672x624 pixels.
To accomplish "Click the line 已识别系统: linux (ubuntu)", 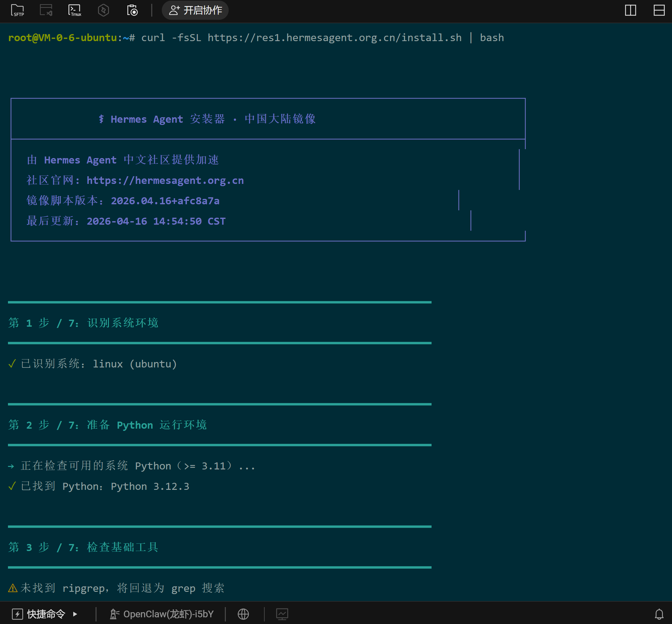I will (93, 364).
